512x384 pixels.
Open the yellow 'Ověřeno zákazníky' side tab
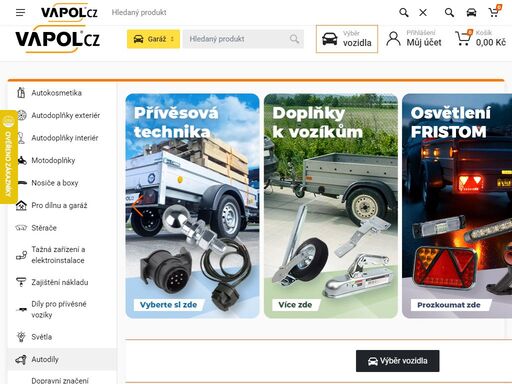[8, 157]
